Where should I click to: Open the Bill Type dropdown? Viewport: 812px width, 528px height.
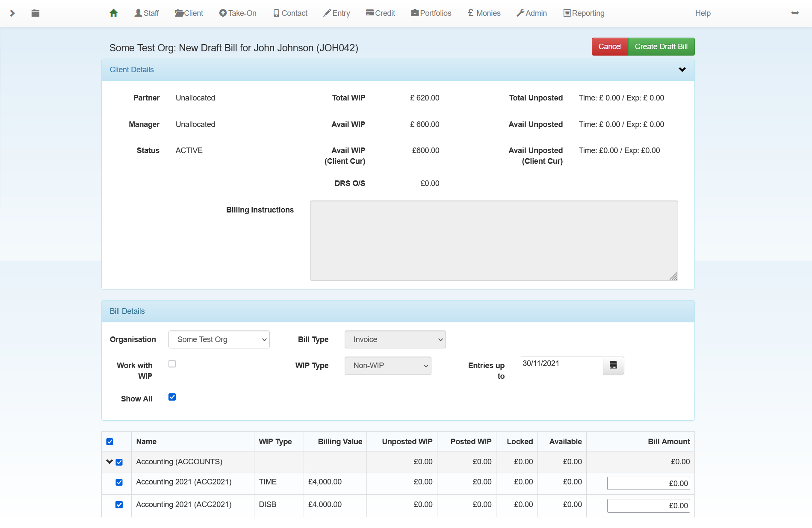(x=395, y=339)
